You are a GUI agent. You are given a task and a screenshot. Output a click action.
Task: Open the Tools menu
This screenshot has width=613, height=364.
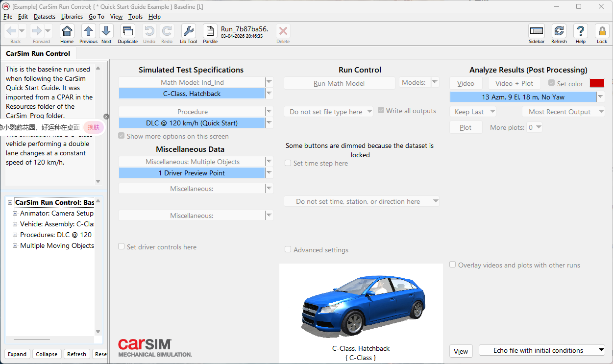135,17
